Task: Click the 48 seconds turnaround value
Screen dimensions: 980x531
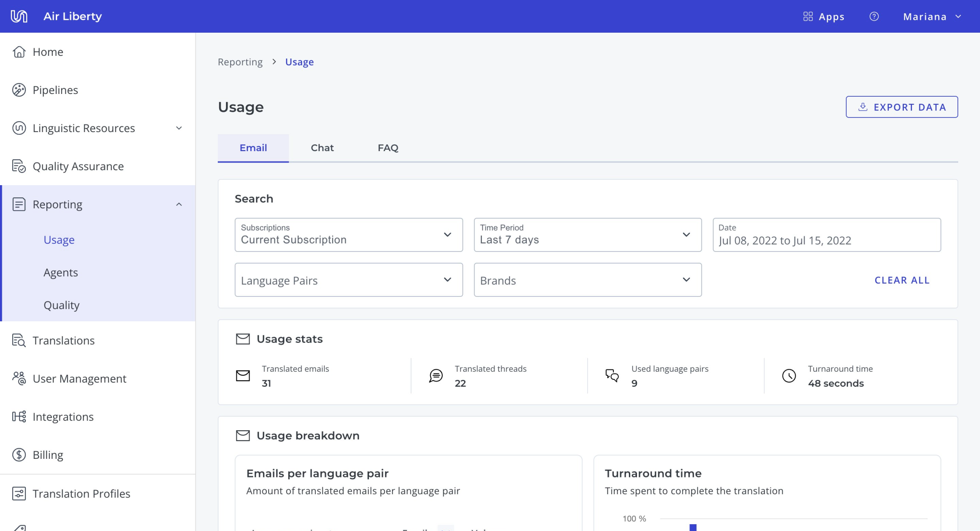Action: point(836,383)
